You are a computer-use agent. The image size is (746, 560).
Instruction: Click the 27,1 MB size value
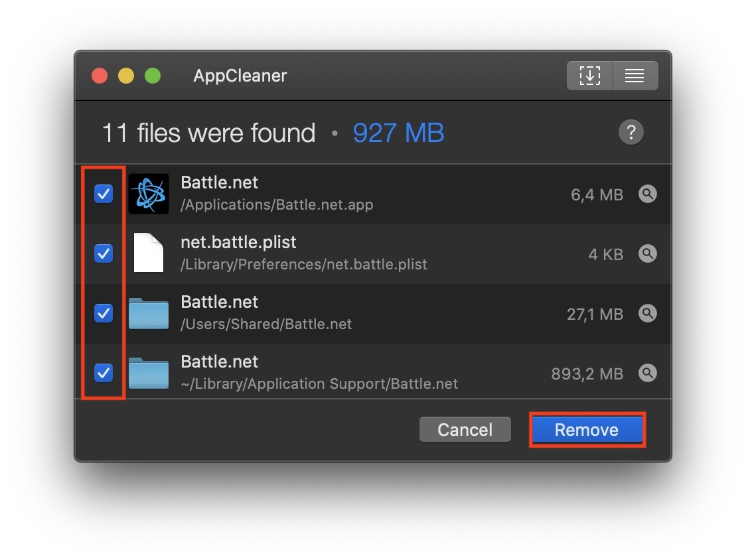[x=595, y=315]
